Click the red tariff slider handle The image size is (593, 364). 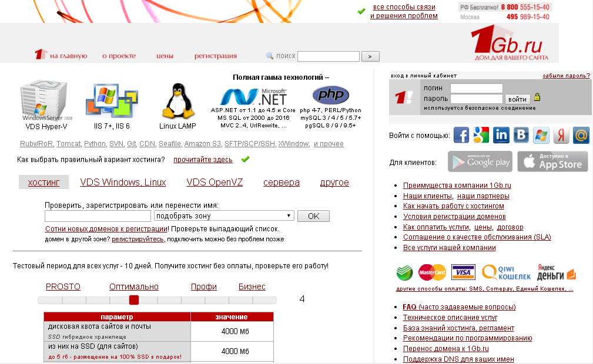click(134, 300)
